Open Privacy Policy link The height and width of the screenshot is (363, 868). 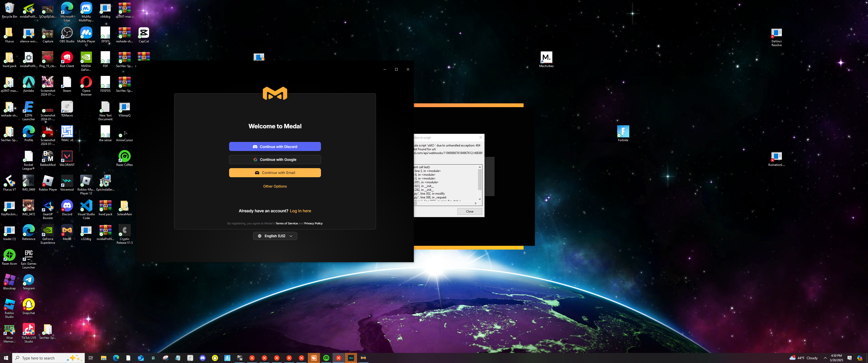point(313,223)
